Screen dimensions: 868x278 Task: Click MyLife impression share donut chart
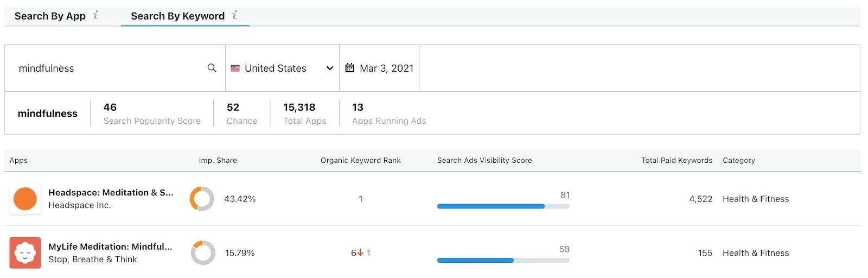click(x=203, y=253)
